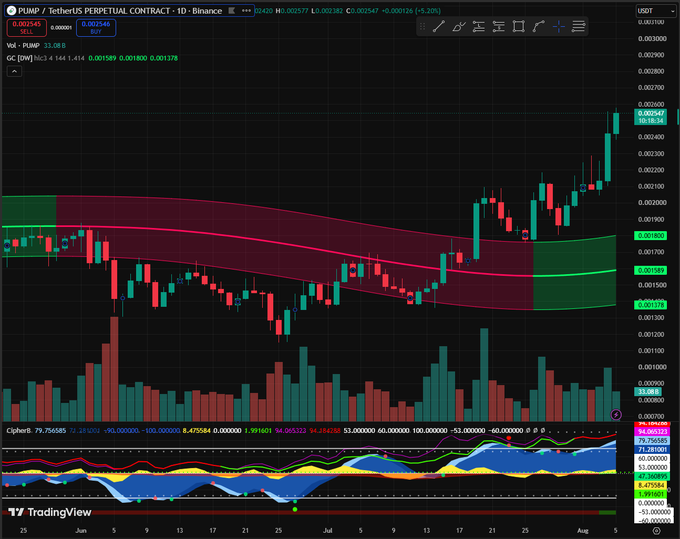
Task: Click the PUMP coin logo icon
Action: pos(11,11)
